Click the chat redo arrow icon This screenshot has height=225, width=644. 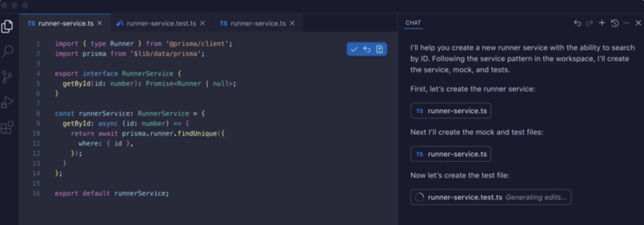tap(589, 23)
